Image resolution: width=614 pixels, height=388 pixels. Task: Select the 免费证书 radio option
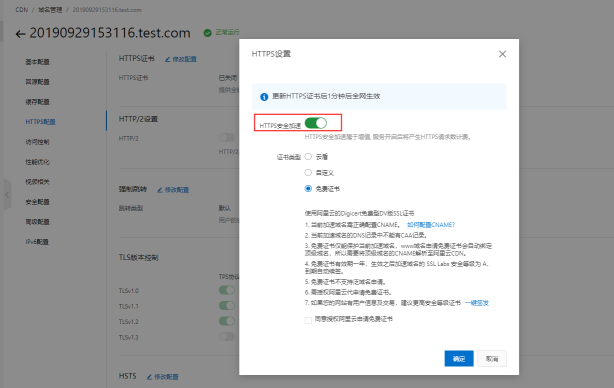(308, 189)
